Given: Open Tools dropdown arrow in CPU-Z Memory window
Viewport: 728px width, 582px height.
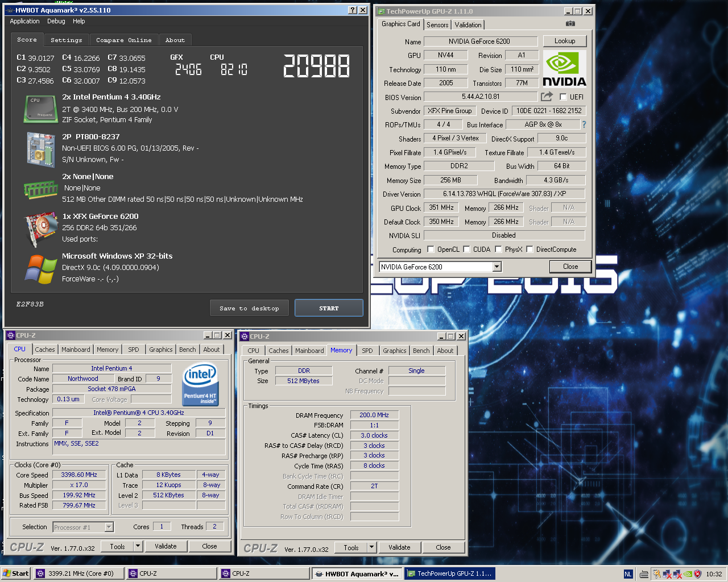Looking at the screenshot, I should coord(371,547).
